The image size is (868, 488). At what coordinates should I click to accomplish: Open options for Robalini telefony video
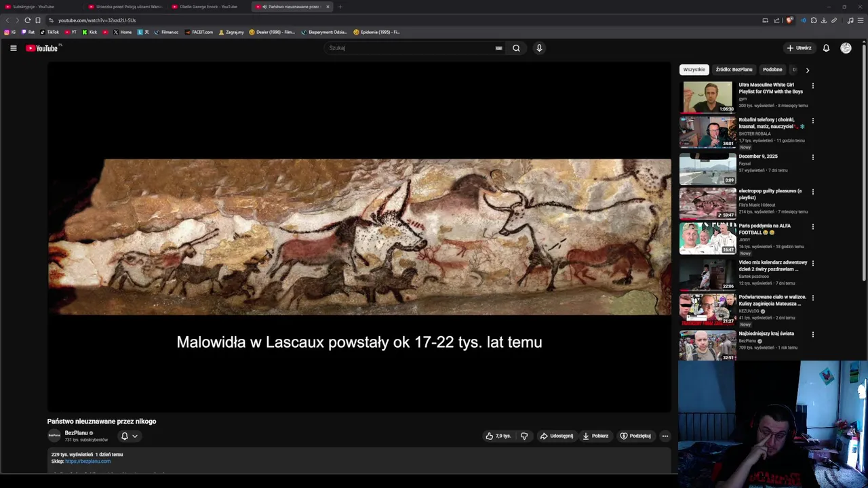coord(812,121)
